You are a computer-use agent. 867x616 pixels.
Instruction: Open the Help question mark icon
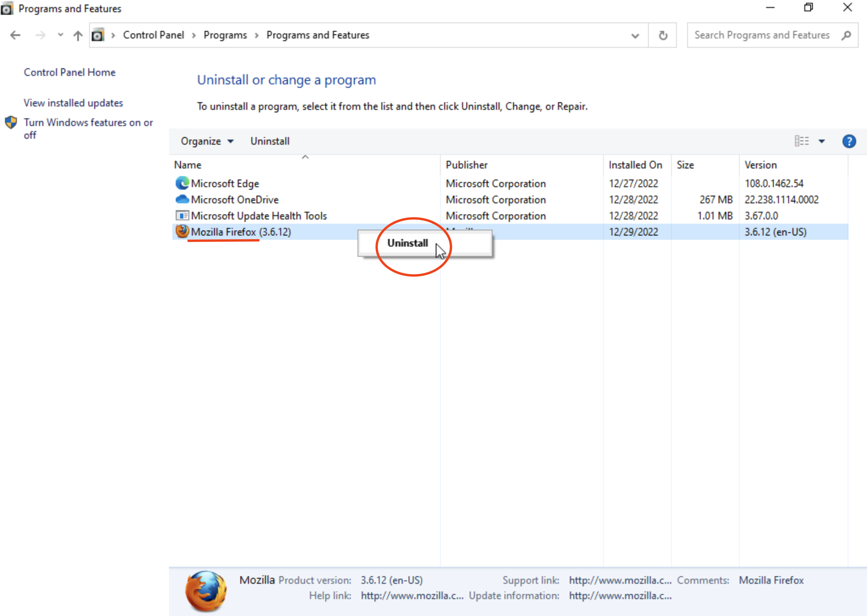point(849,141)
